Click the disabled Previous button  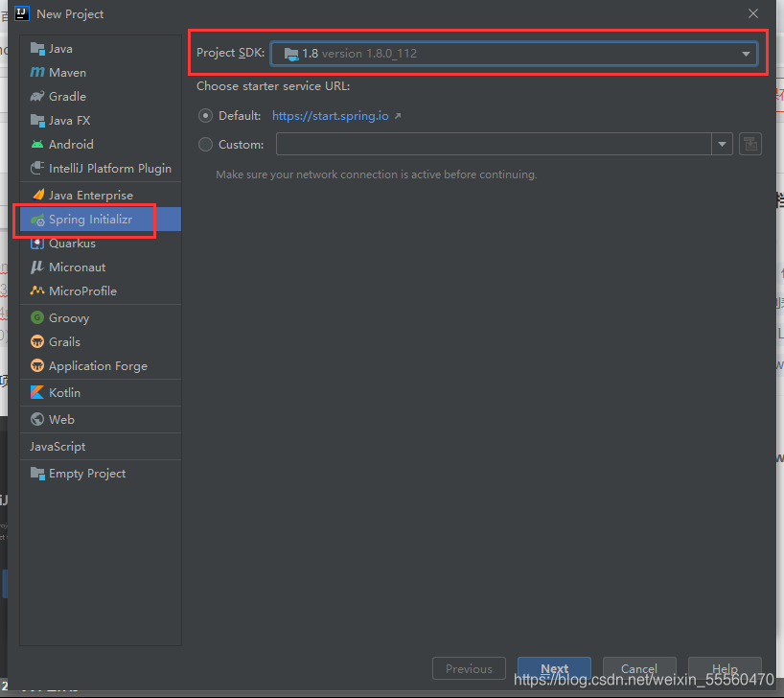point(469,668)
